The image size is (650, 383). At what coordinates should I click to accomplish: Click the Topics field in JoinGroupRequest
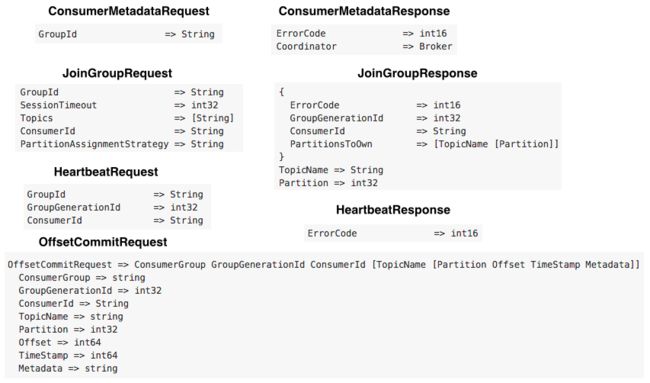coord(36,118)
